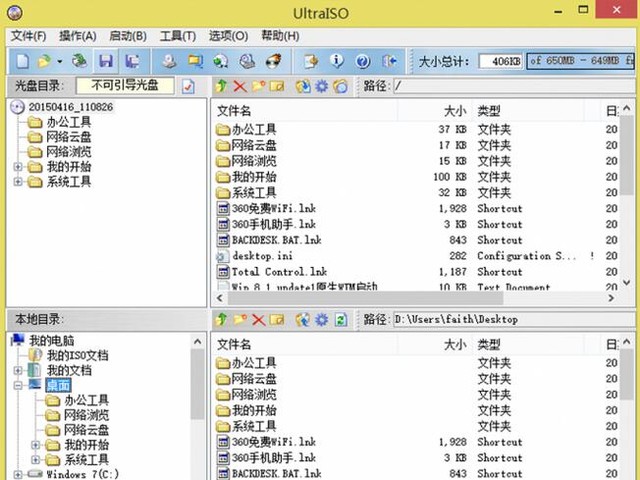Image resolution: width=640 pixels, height=480 pixels.
Task: Open the 操作(A) menu
Action: point(78,36)
